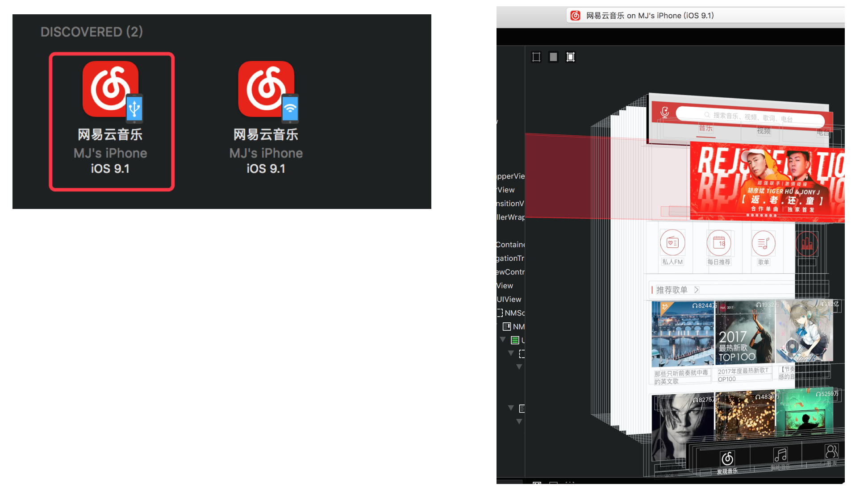
Task: Open the anime girl DJ playlist cover
Action: tap(804, 330)
